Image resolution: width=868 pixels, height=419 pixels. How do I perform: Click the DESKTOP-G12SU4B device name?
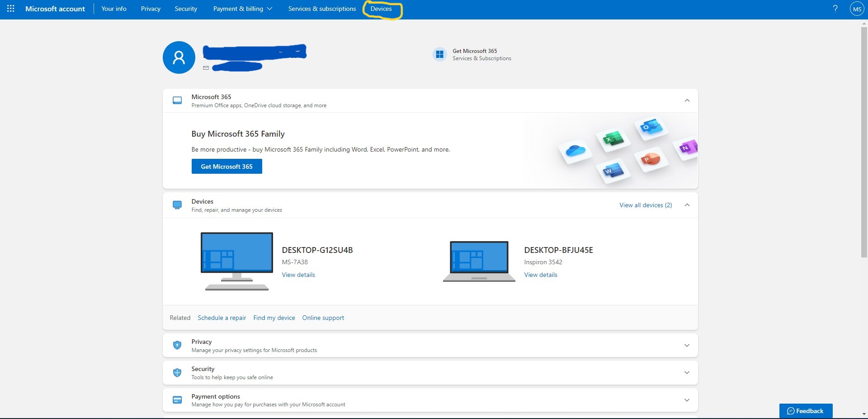pyautogui.click(x=317, y=250)
